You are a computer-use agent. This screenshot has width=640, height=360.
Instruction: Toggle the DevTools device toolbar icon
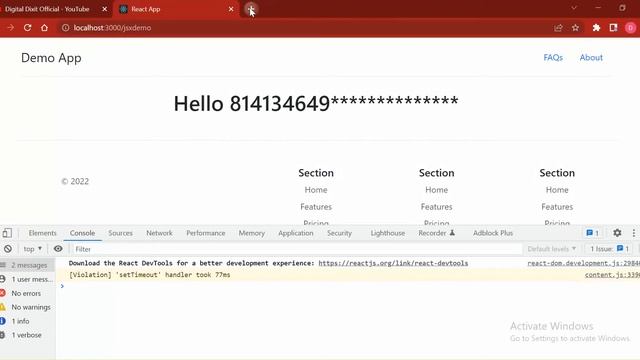(x=7, y=233)
